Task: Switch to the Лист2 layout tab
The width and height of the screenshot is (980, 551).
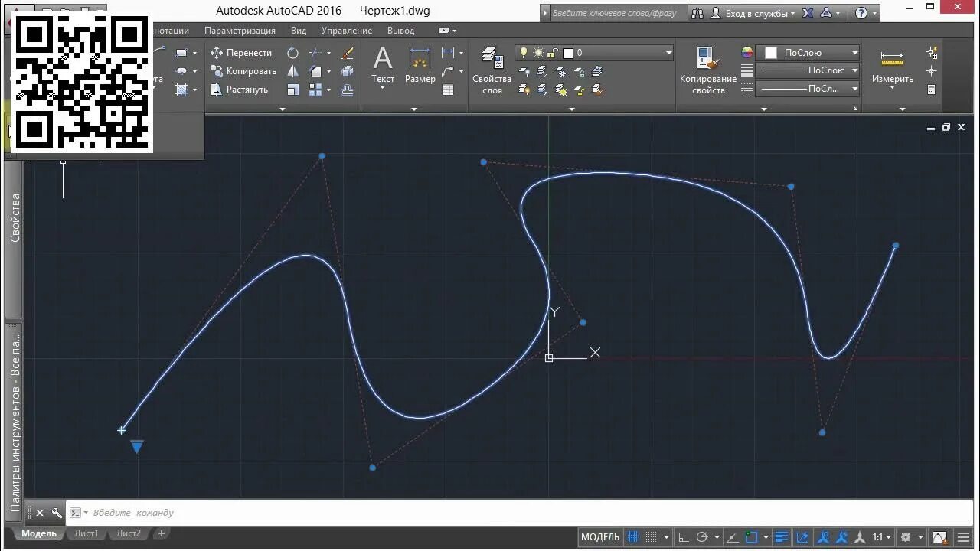Action: 129,533
